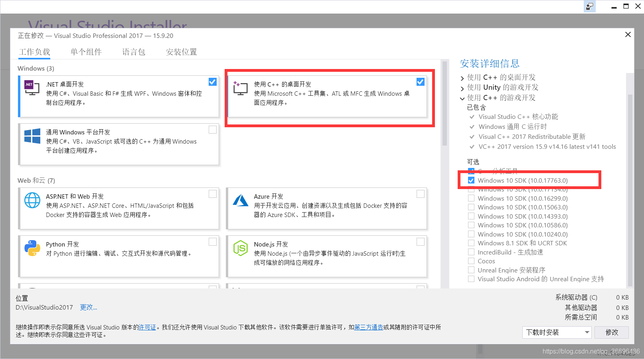Image resolution: width=644 pixels, height=359 pixels.
Task: Click the Windows (3) section heading
Action: click(x=36, y=68)
